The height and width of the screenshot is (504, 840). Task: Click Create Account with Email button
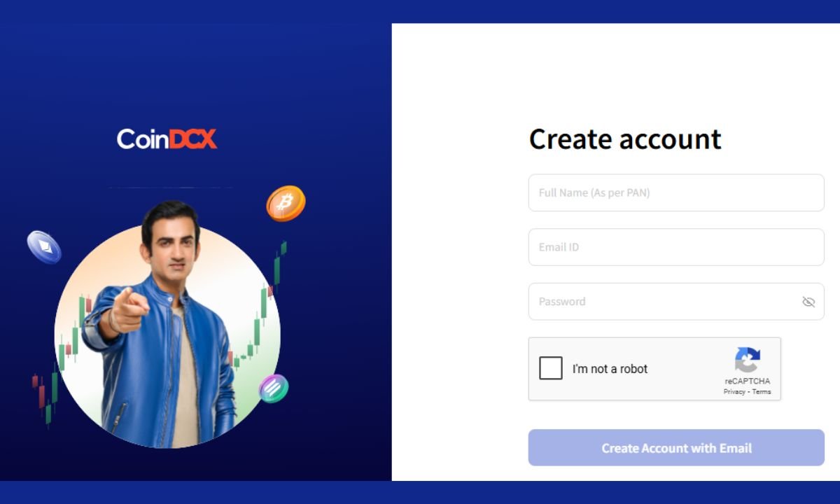676,448
